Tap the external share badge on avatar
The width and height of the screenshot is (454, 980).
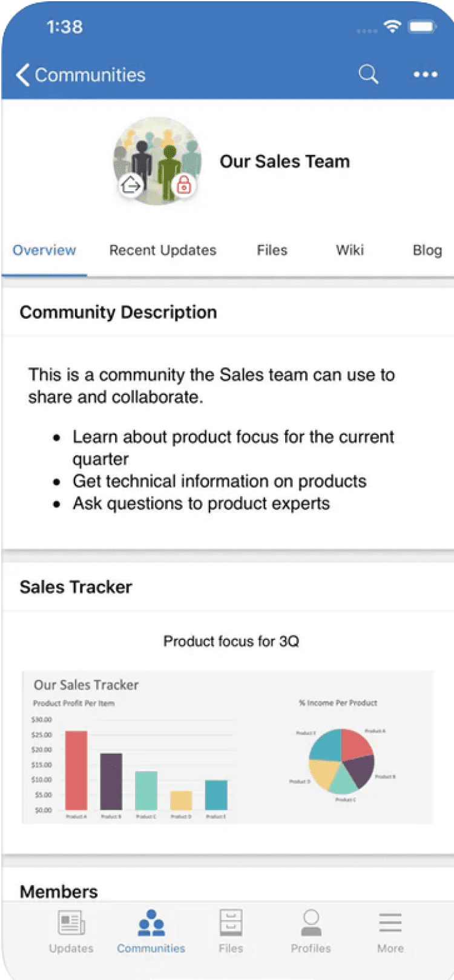click(x=130, y=185)
